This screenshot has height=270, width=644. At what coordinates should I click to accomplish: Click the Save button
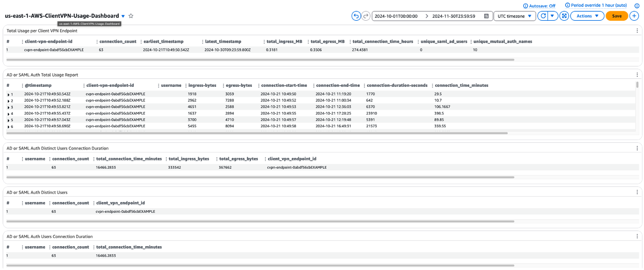coord(617,16)
